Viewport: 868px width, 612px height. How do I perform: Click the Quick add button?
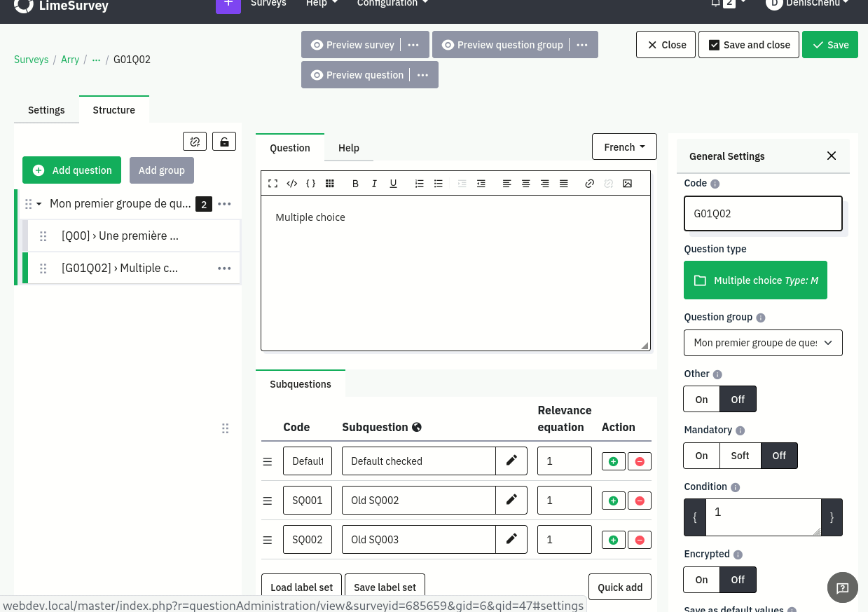point(619,587)
